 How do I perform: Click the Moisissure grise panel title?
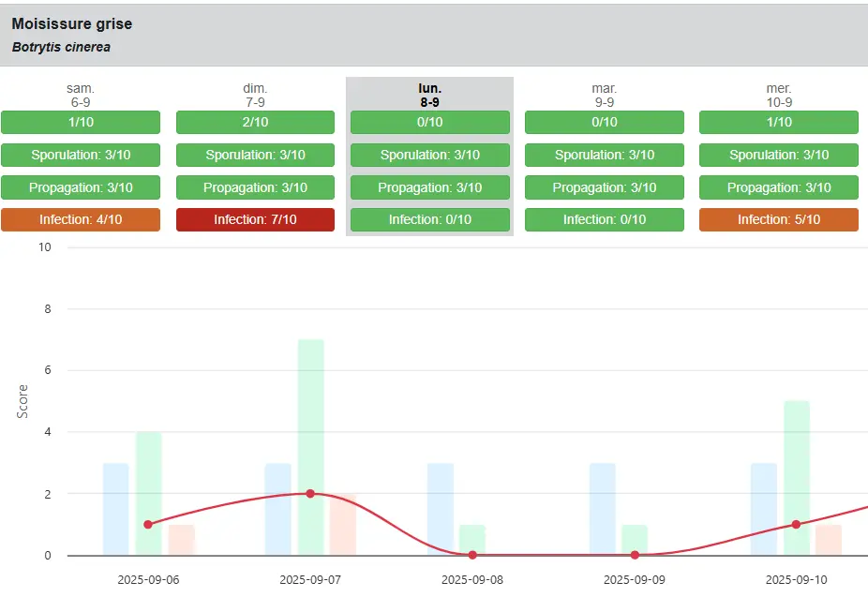click(72, 24)
